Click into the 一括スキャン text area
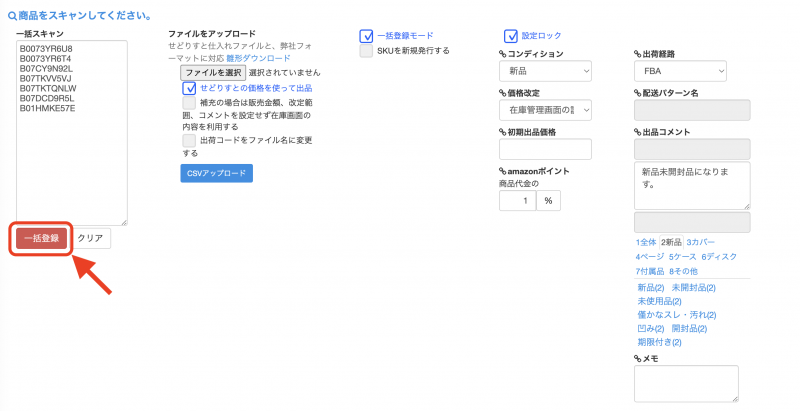 click(x=72, y=133)
